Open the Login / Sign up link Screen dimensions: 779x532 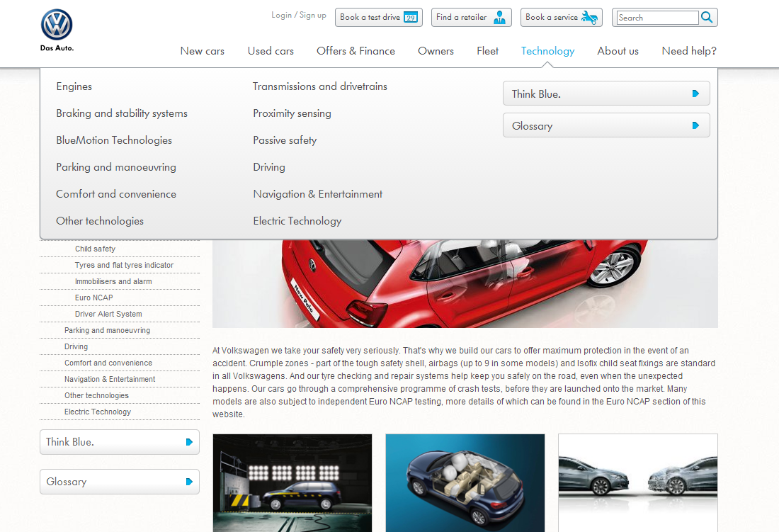pyautogui.click(x=299, y=16)
